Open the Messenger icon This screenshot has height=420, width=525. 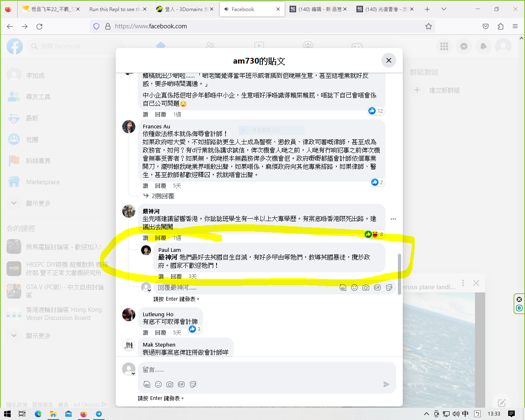[x=464, y=46]
